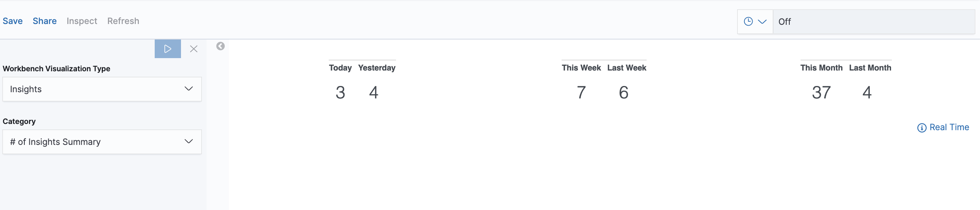Viewport: 980px width, 210px height.
Task: Open the clock quick time menu
Action: click(x=755, y=22)
